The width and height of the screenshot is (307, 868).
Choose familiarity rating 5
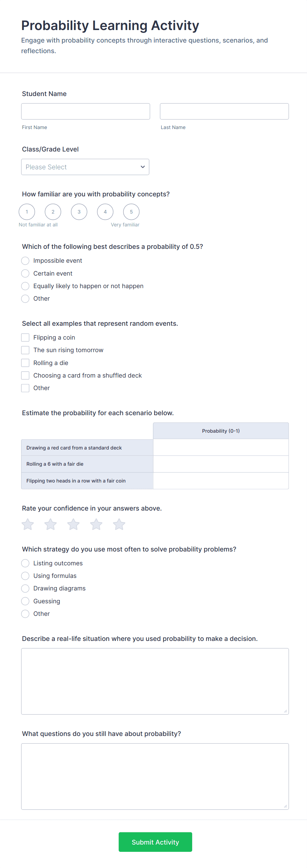[131, 212]
